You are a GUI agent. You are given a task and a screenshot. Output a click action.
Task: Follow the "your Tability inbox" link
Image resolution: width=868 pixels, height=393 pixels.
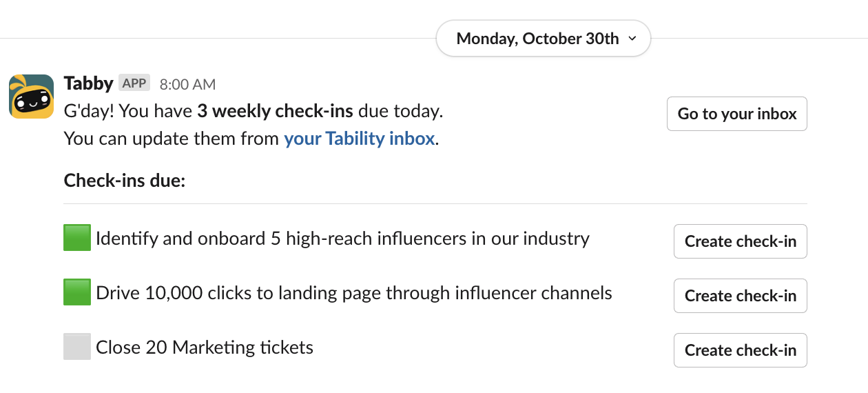pos(359,139)
